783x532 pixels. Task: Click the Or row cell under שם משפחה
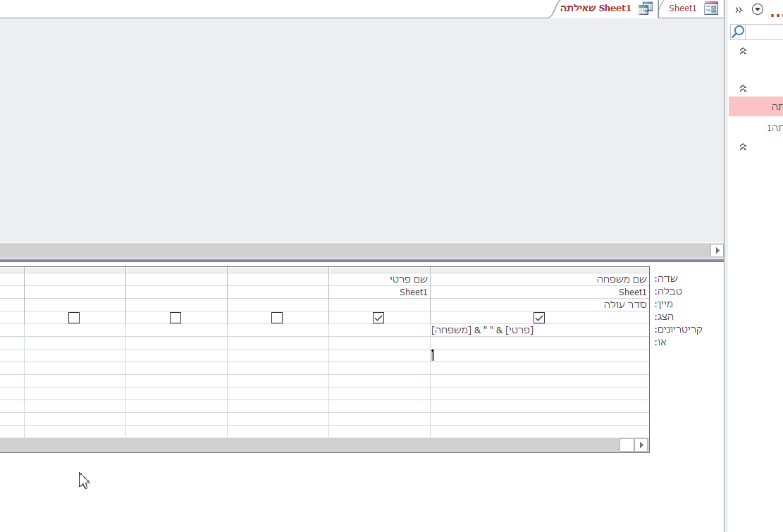(540, 343)
